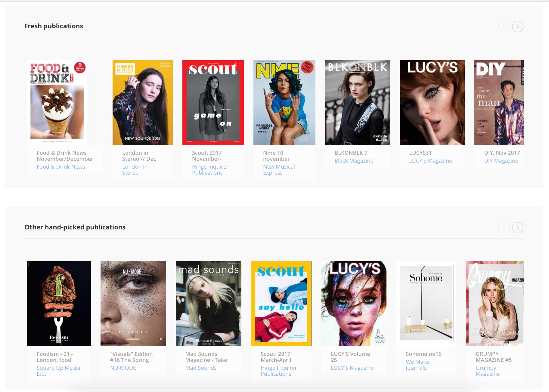Click the LUCYS31 publication title

coord(420,153)
